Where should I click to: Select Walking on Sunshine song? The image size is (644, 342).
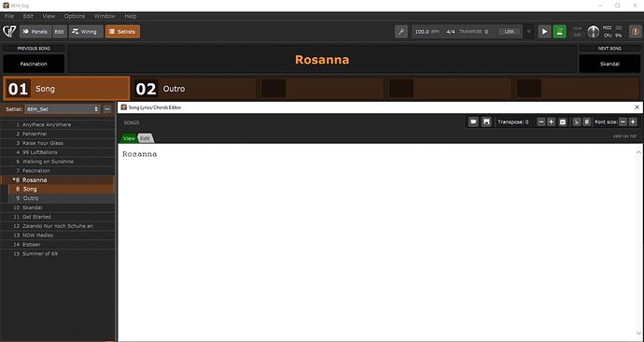58,162
